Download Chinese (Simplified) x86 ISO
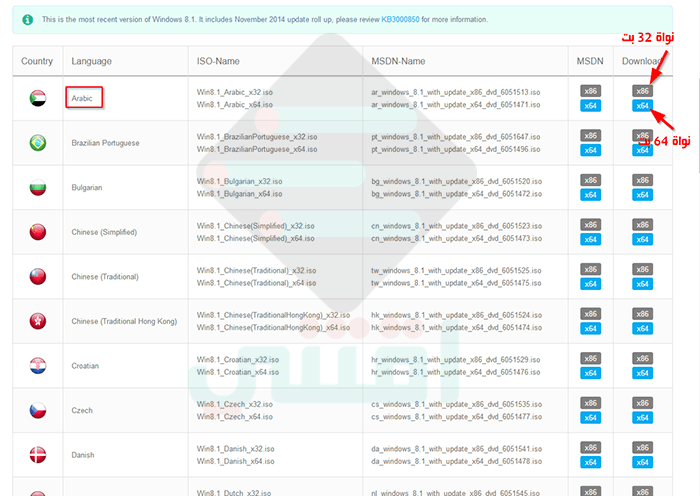Image resolution: width=700 pixels, height=496 pixels. pyautogui.click(x=642, y=225)
